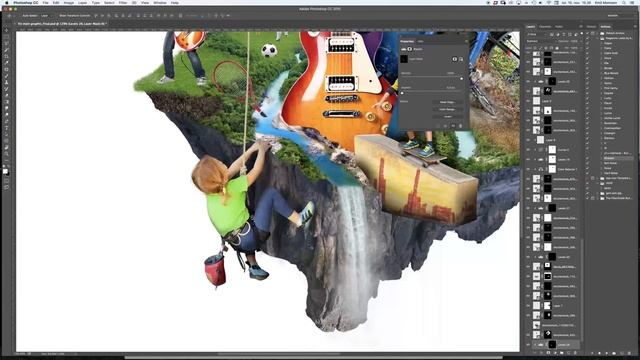Click the delete mask trash icon in Properties
This screenshot has width=640, height=360.
point(460,126)
